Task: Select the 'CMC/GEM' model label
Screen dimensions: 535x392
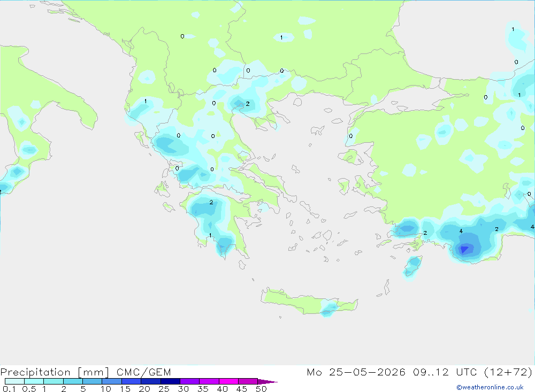Action: click(143, 372)
